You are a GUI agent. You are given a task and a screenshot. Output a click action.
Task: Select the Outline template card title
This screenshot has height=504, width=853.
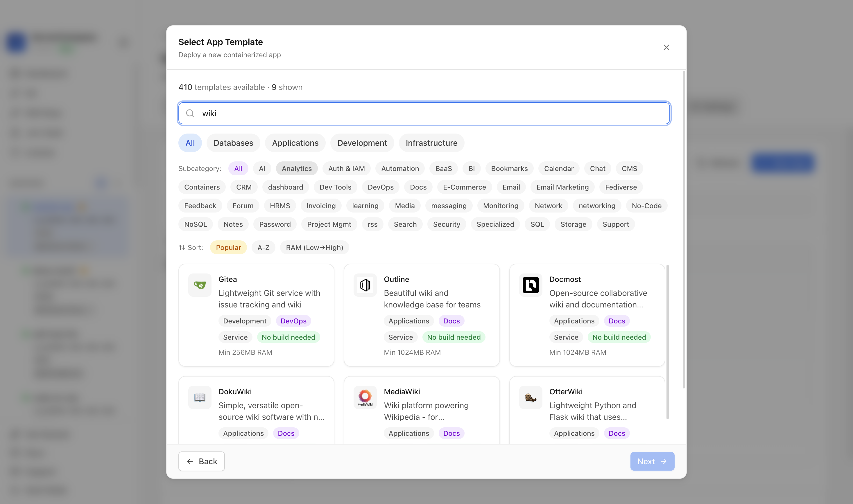point(396,279)
